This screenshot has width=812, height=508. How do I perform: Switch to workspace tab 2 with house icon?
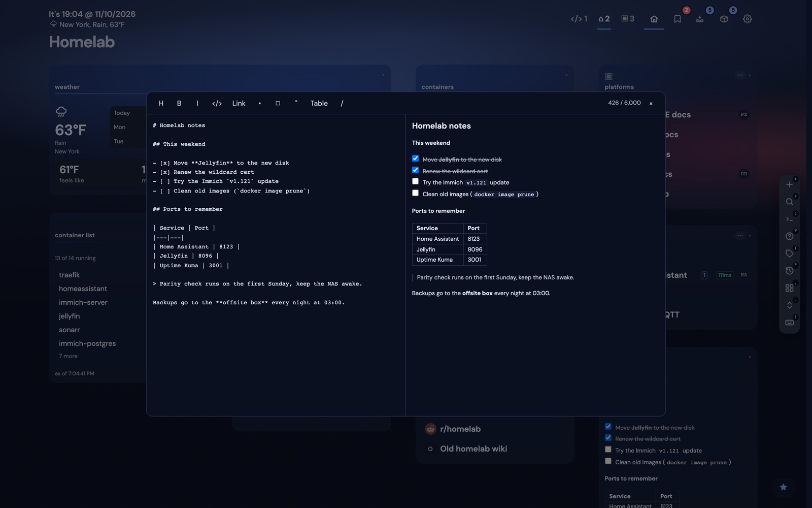click(604, 19)
